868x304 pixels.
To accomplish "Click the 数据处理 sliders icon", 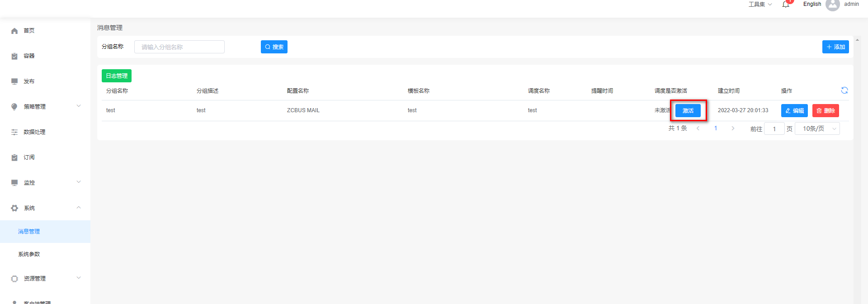I will (x=14, y=132).
